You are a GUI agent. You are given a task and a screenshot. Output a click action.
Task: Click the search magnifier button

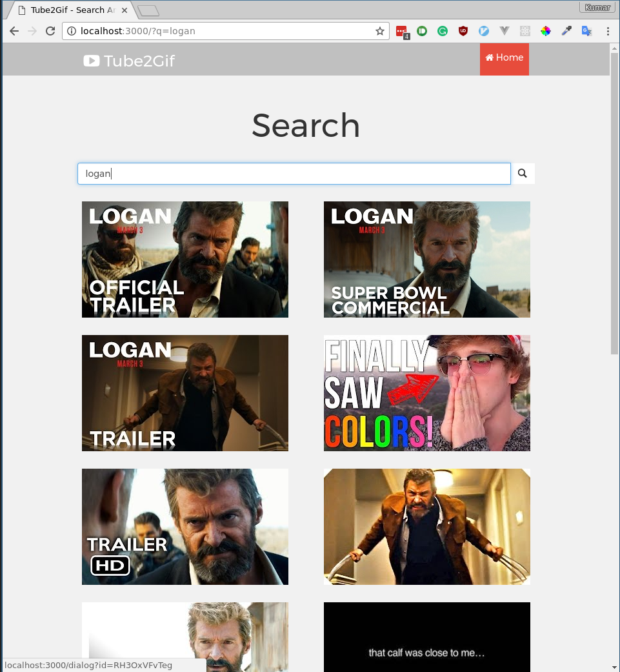522,173
